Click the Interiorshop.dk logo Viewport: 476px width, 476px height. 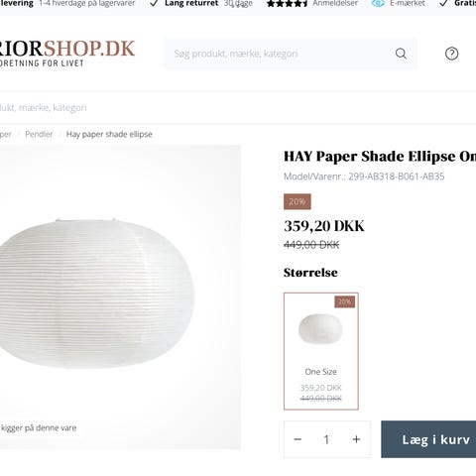tap(67, 53)
